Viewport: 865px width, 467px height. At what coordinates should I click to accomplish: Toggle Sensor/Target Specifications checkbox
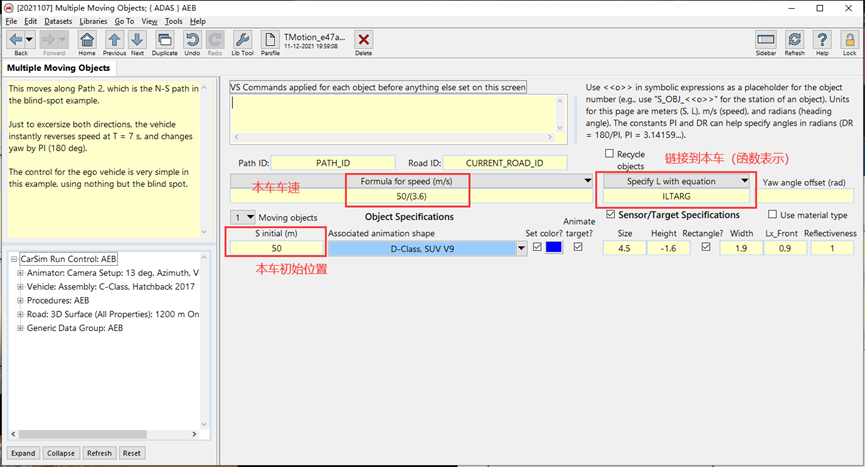click(x=610, y=214)
